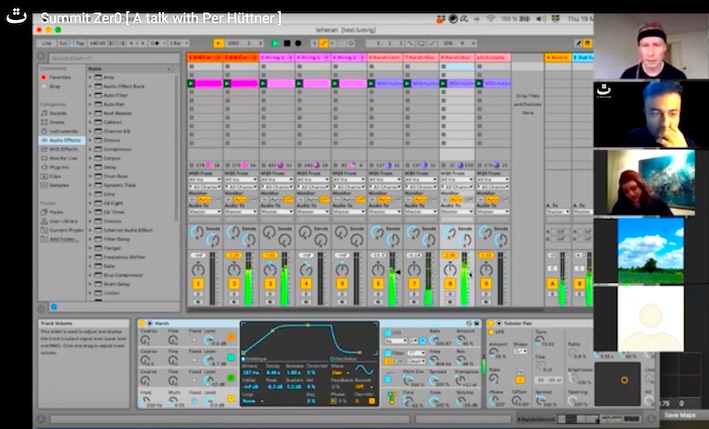This screenshot has height=429, width=709.
Task: Toggle Operator oscillator A orange switch
Action: tap(231, 337)
